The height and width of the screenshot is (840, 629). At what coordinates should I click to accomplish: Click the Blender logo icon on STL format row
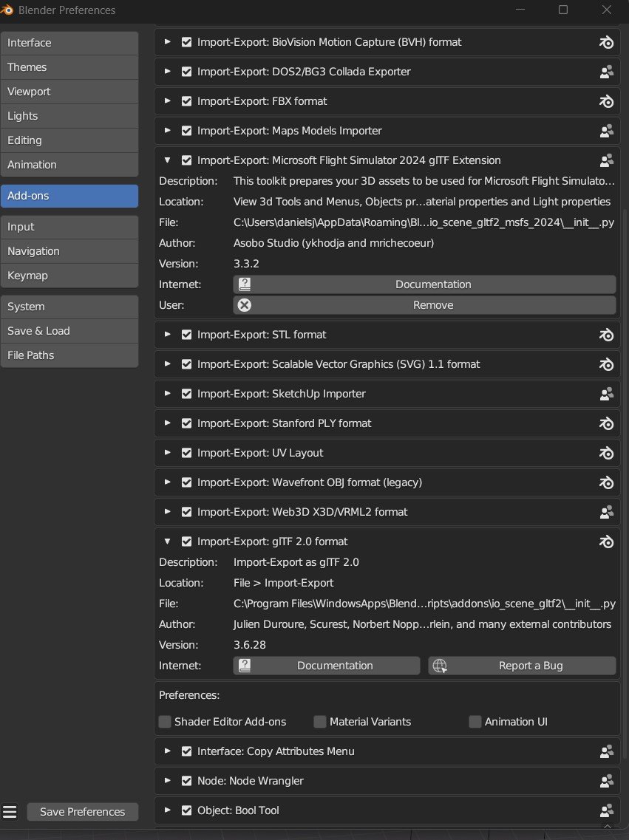[x=606, y=335]
